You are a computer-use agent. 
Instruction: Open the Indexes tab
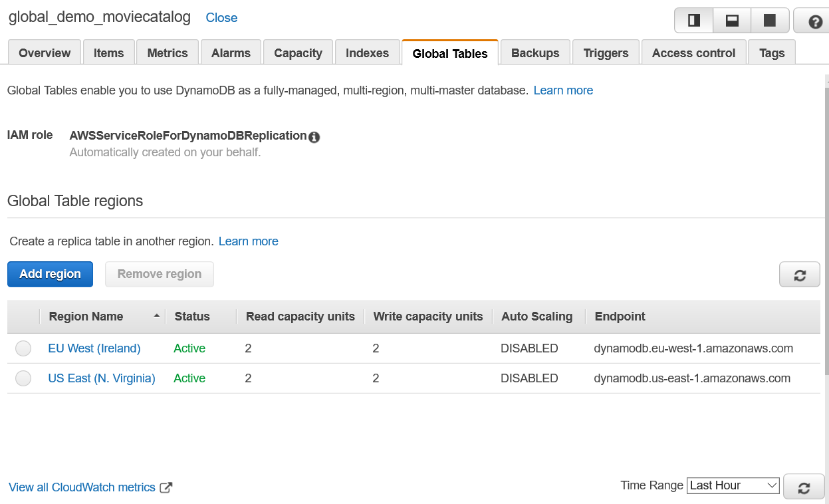coord(367,53)
